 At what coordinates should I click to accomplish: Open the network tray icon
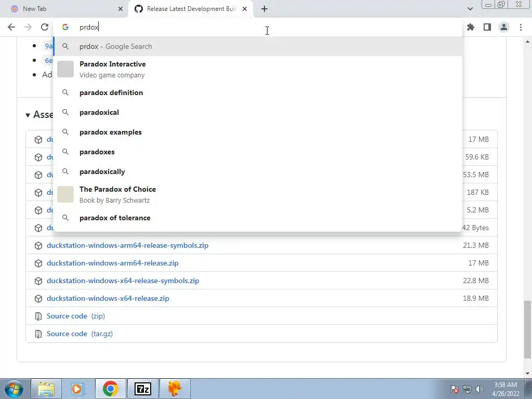pyautogui.click(x=467, y=389)
